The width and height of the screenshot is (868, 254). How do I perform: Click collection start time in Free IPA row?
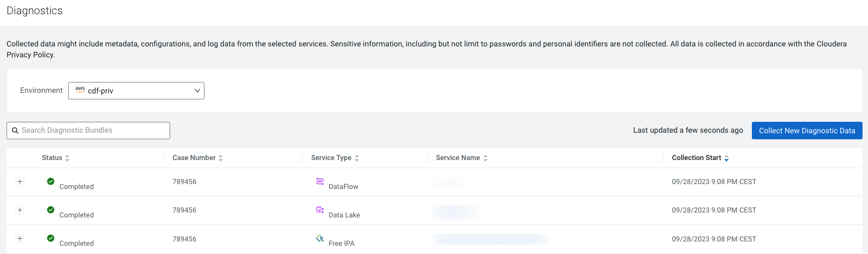point(714,239)
